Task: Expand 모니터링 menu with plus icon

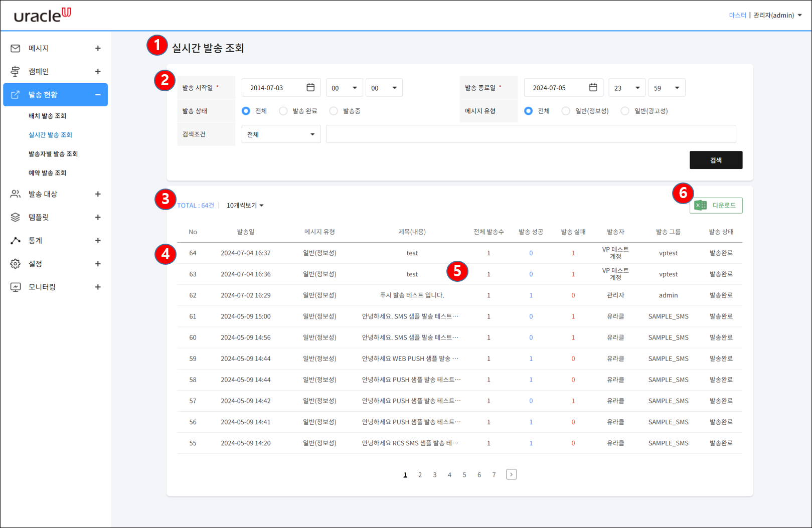Action: tap(98, 287)
